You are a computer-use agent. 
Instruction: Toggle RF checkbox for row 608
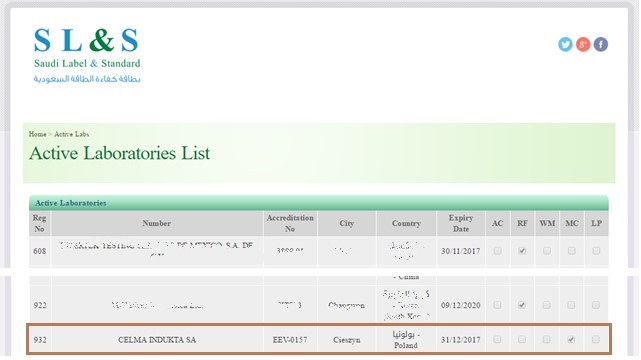pyautogui.click(x=522, y=251)
